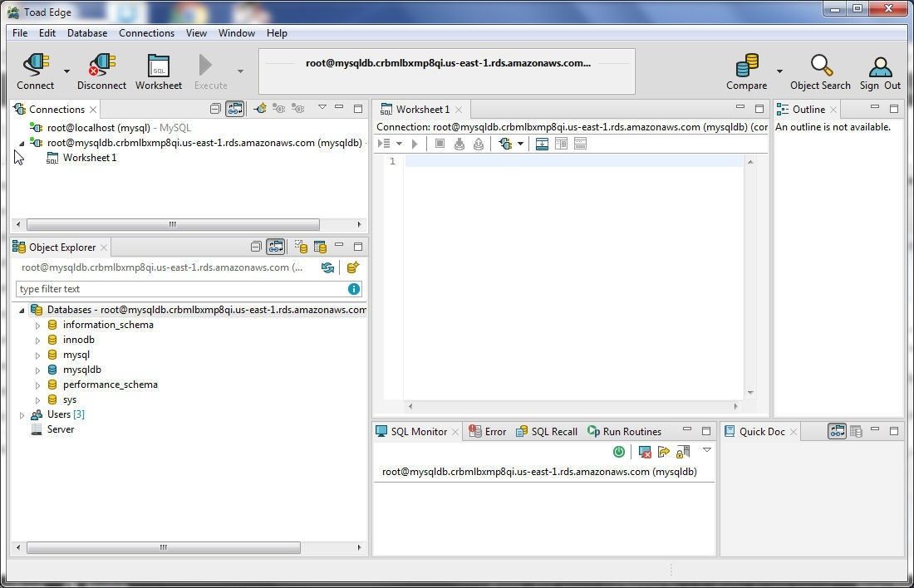The width and height of the screenshot is (914, 588).
Task: Click the table and database icon in Object Explorer header
Action: (x=320, y=247)
